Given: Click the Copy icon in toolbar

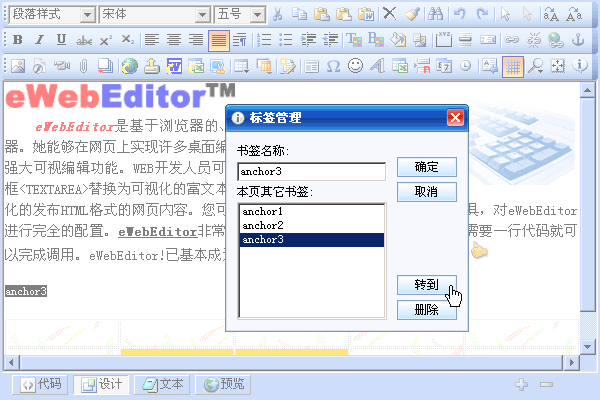Looking at the screenshot, I should (x=300, y=15).
